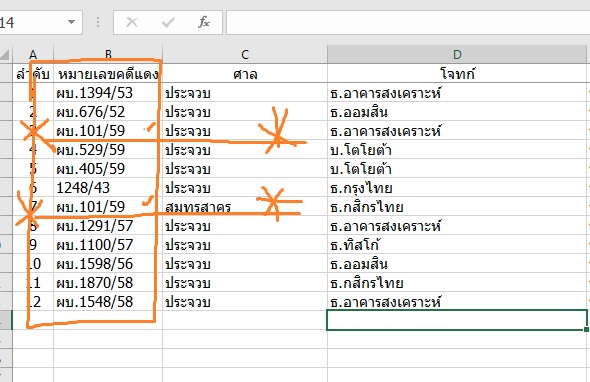This screenshot has height=382, width=590.
Task: Select ธ.ออมสิน in the ผบ.1598/56 row
Action: [457, 263]
